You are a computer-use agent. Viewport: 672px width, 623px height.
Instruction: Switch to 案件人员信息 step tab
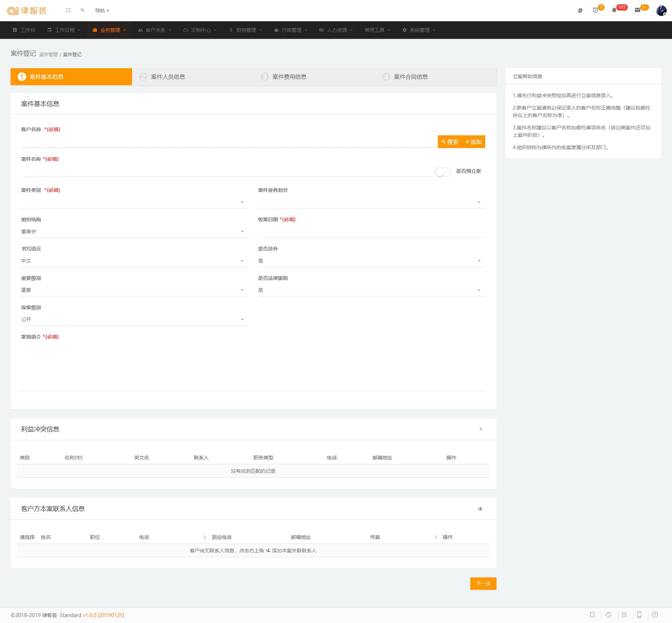(x=168, y=77)
